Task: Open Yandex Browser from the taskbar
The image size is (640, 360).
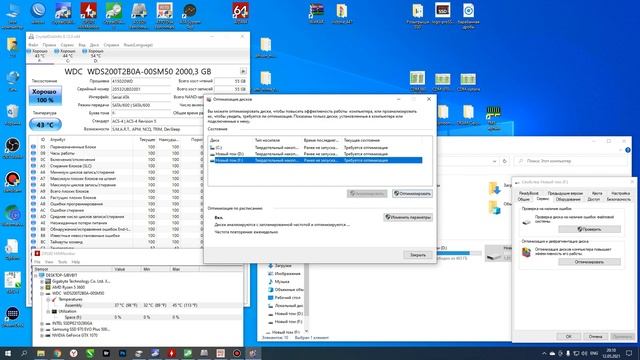Action: pyautogui.click(x=73, y=353)
